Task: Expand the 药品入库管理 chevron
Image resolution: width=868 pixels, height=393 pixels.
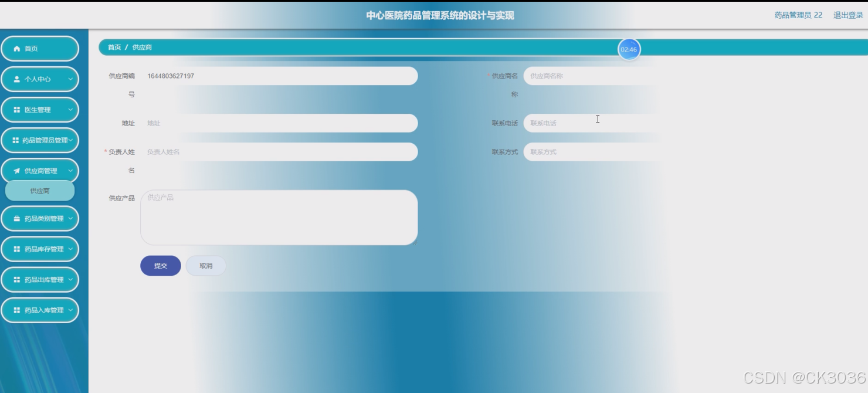Action: (x=70, y=310)
